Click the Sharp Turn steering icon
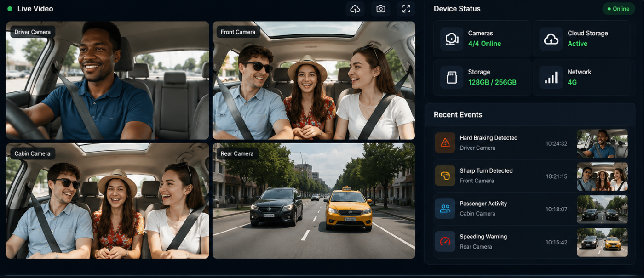Image resolution: width=644 pixels, height=278 pixels. click(x=445, y=176)
